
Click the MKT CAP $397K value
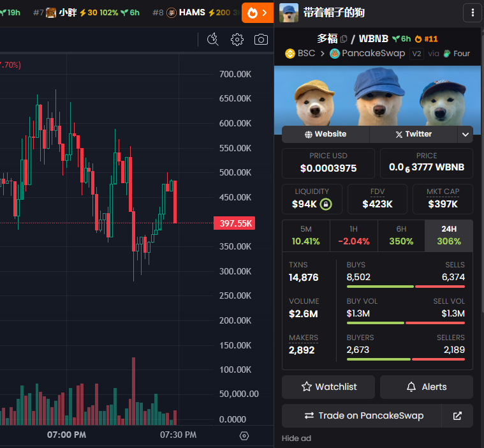[x=443, y=204]
